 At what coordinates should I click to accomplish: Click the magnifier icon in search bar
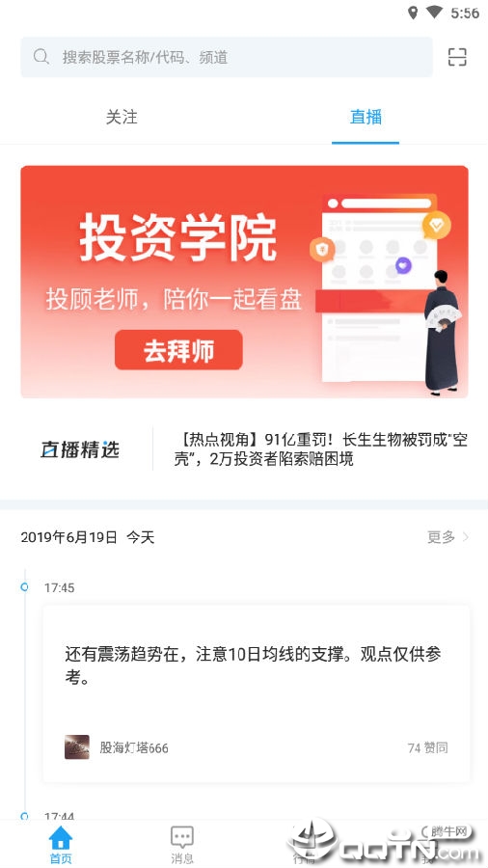click(x=41, y=57)
